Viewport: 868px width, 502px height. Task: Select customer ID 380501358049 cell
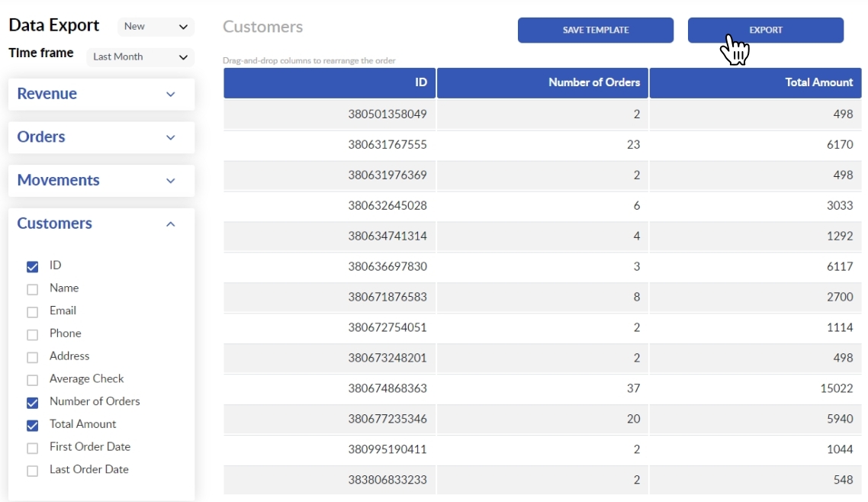point(330,114)
